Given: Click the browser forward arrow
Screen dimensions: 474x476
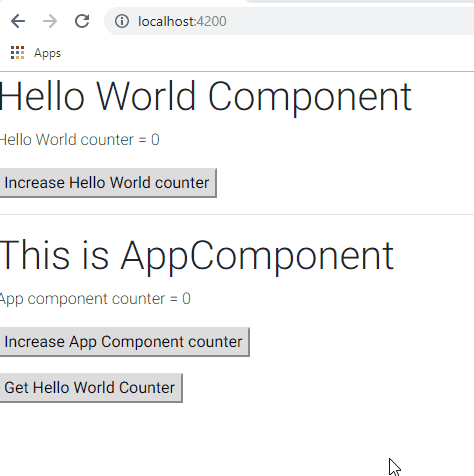Looking at the screenshot, I should pyautogui.click(x=50, y=21).
